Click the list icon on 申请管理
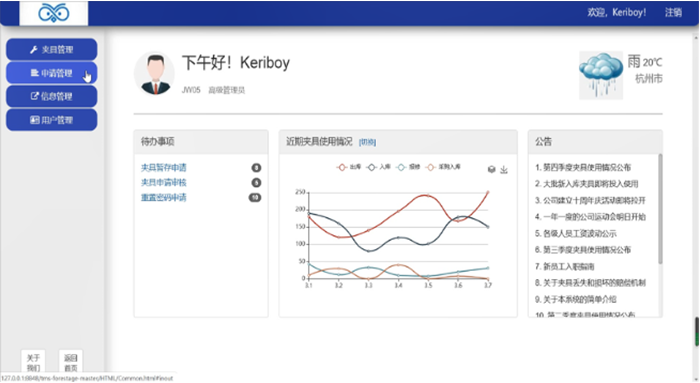The width and height of the screenshot is (700, 383). [x=34, y=73]
